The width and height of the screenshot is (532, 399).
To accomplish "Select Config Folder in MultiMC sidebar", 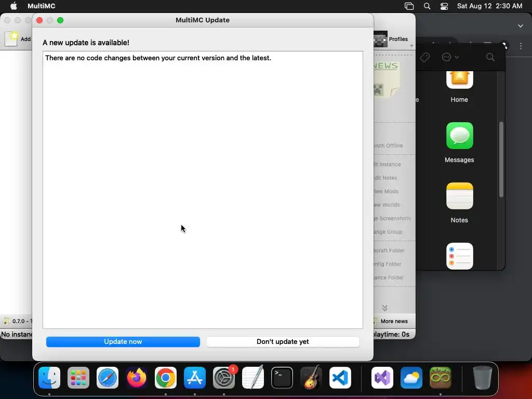I will (x=388, y=264).
